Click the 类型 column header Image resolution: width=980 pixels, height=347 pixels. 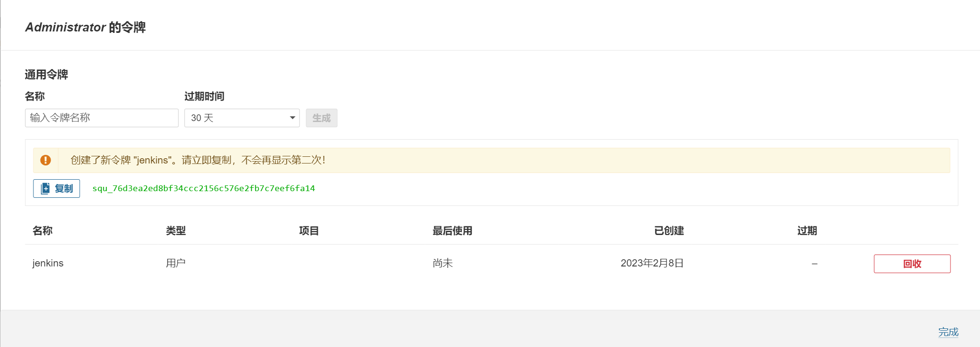[175, 231]
